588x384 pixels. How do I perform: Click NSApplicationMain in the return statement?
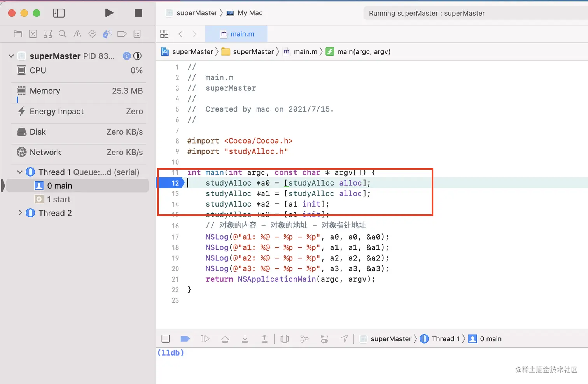pos(277,279)
